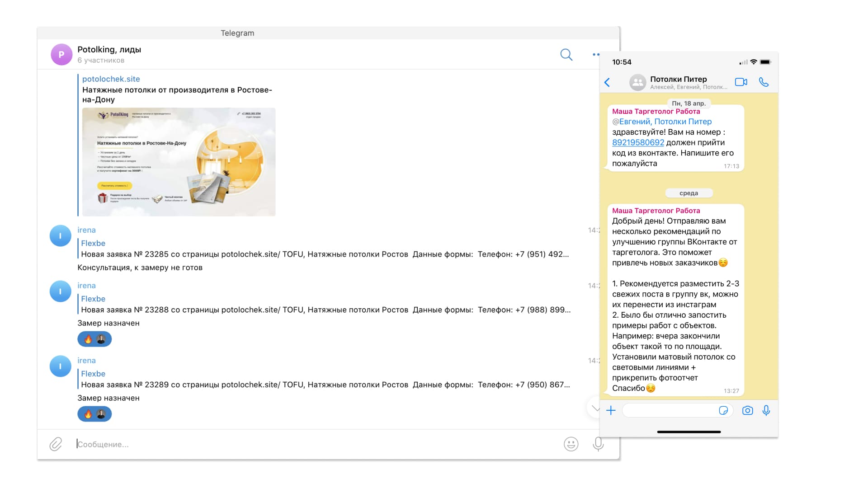Open the three-dots more options menu

(596, 55)
